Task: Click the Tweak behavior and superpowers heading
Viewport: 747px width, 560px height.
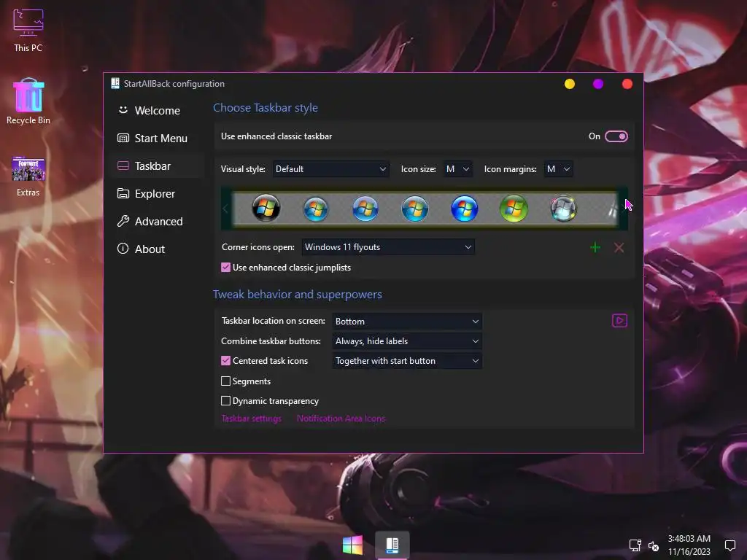Action: [x=298, y=295]
